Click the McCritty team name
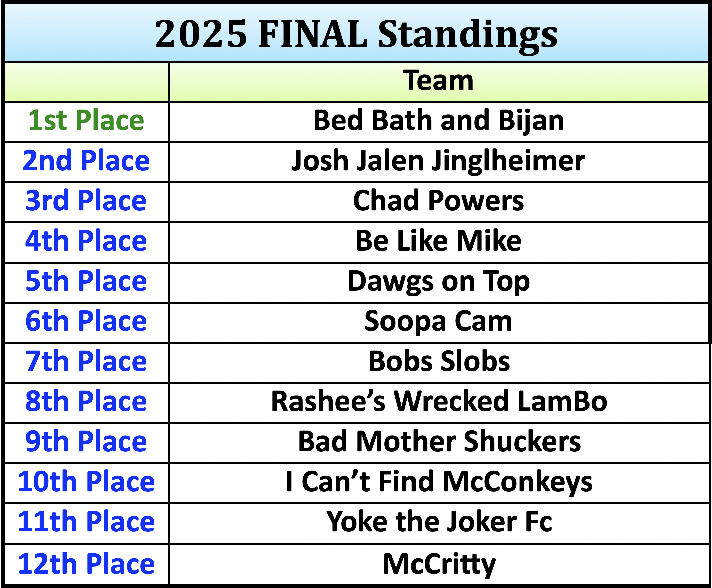712x588 pixels. [439, 564]
